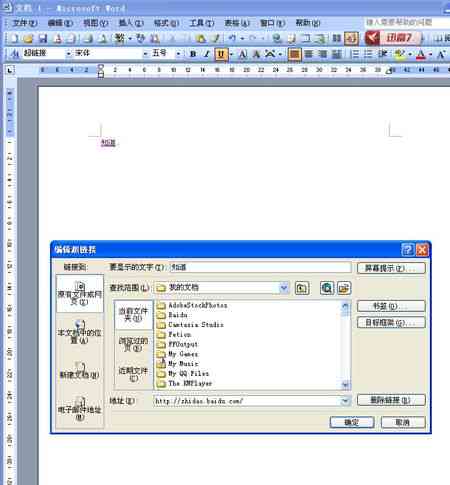Click the New blank document icon
Viewport: 450px width, 485px height.
point(14,39)
